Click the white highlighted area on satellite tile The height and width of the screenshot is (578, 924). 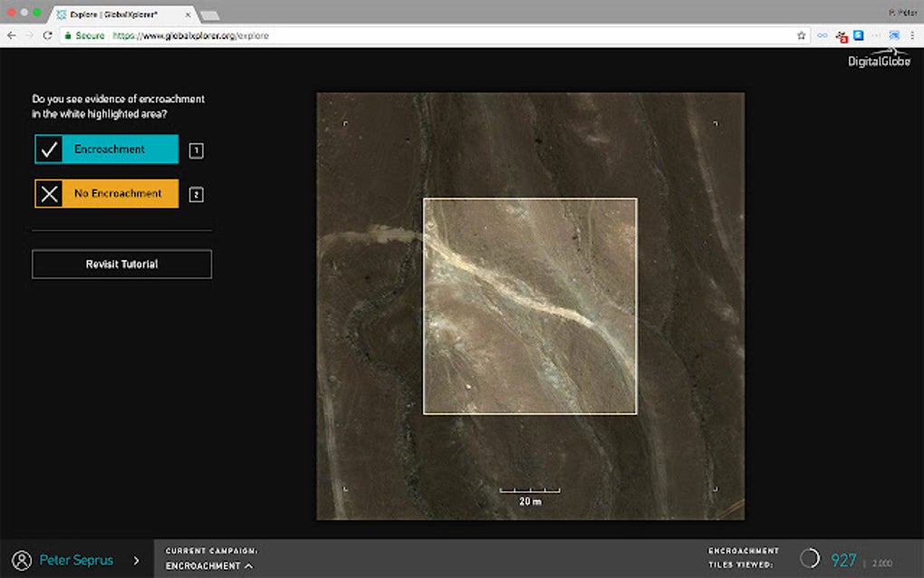click(530, 304)
